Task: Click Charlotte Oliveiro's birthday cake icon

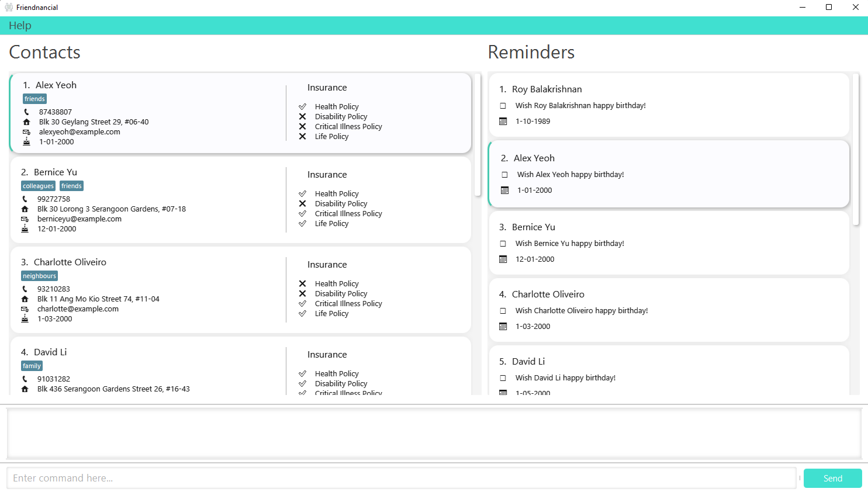Action: tap(25, 319)
